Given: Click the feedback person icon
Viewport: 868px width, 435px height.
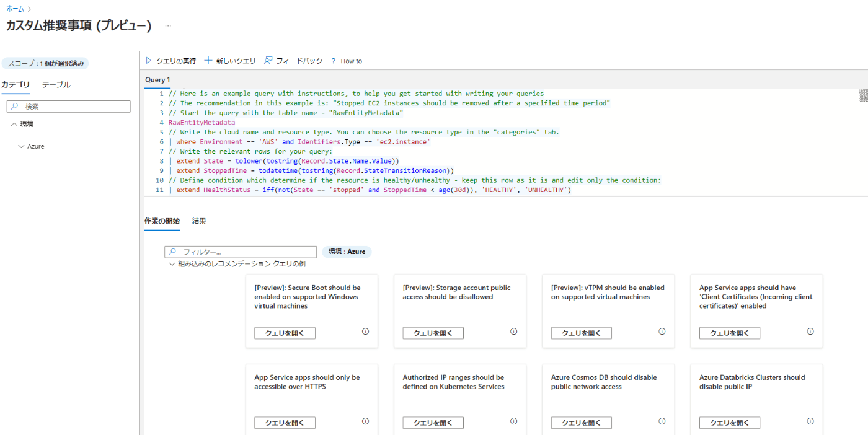Looking at the screenshot, I should tap(268, 61).
